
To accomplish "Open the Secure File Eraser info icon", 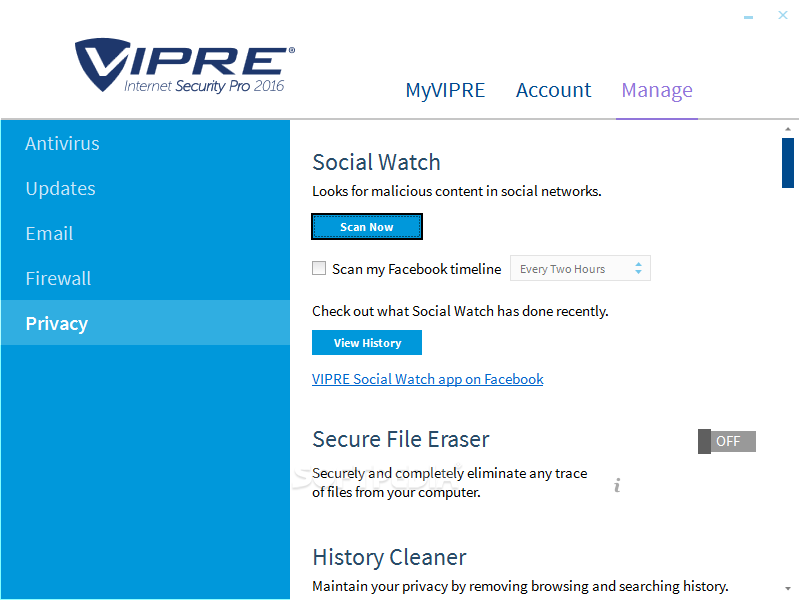I will [x=617, y=485].
